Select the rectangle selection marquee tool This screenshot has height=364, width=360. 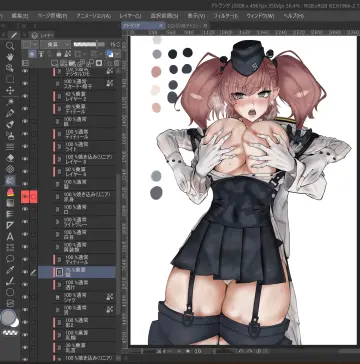(x=10, y=79)
